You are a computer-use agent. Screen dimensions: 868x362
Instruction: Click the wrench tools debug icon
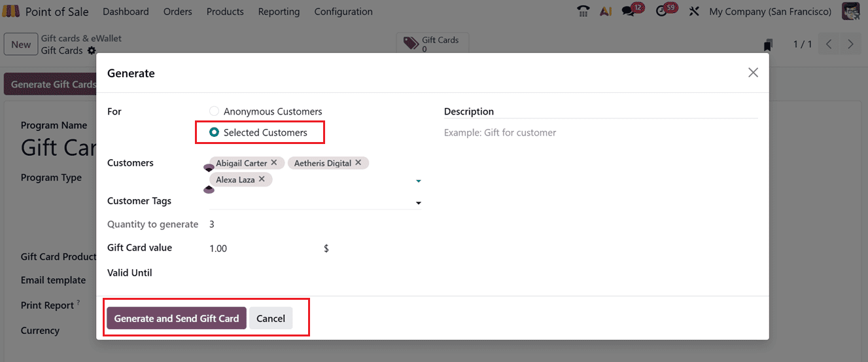pyautogui.click(x=694, y=12)
